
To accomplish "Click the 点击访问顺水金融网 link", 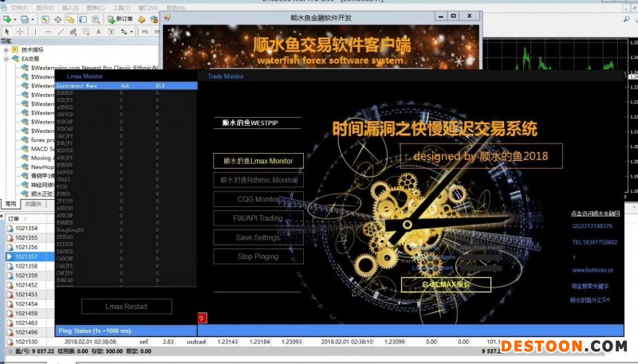I will [595, 213].
